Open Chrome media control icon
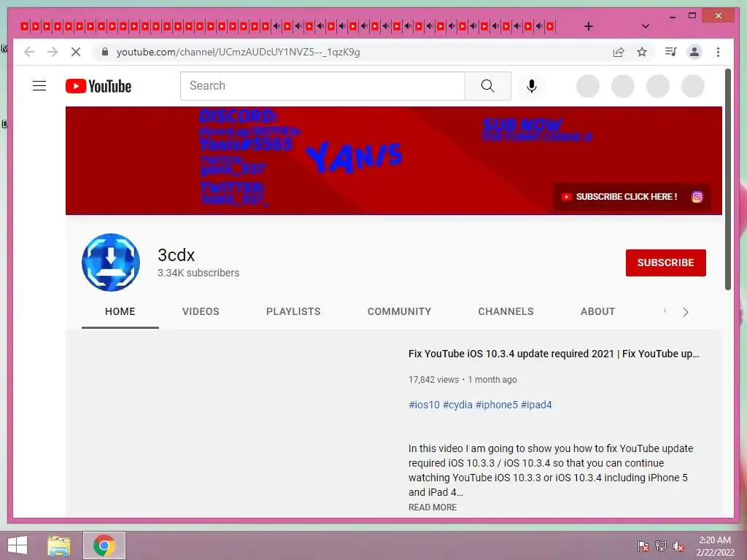The image size is (747, 560). tap(671, 52)
